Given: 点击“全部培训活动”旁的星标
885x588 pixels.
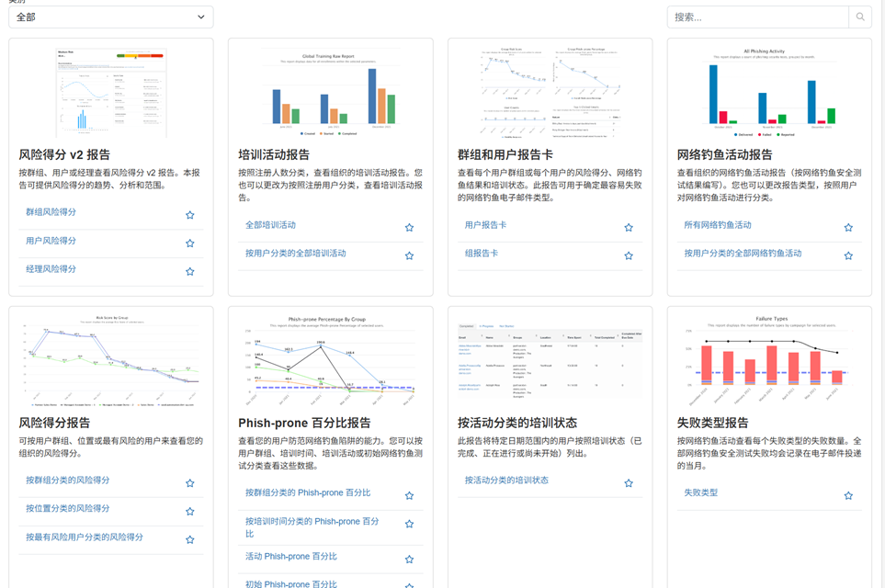Looking at the screenshot, I should click(x=410, y=228).
